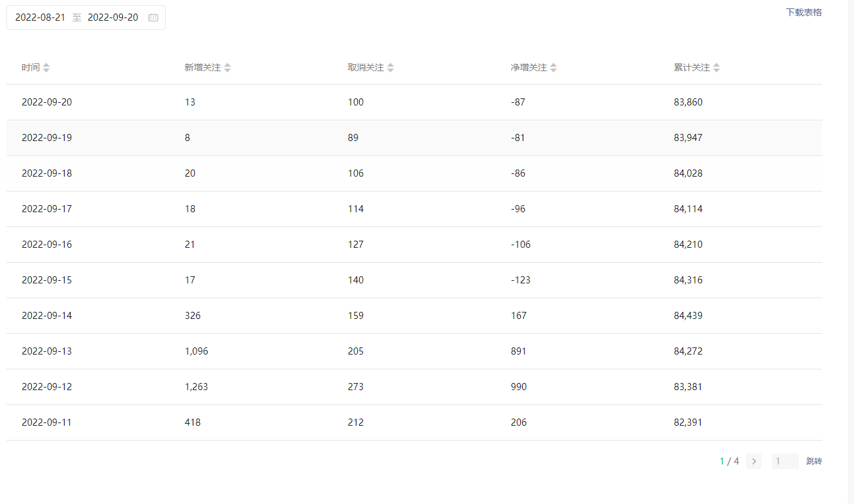The height and width of the screenshot is (504, 854).
Task: Go to next page with right chevron
Action: pos(754,461)
